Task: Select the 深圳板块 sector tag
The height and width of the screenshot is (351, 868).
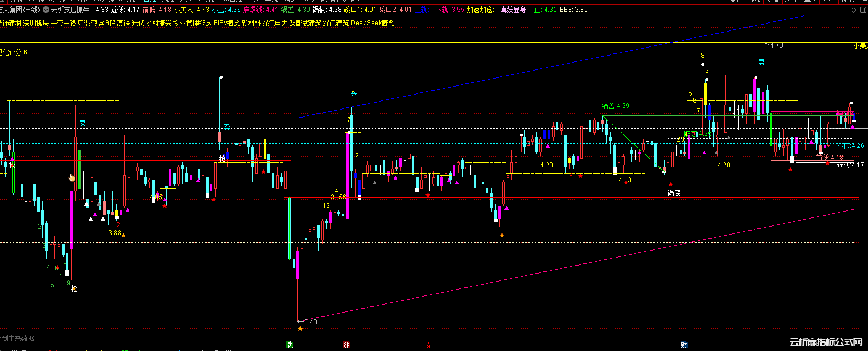Action: (36, 23)
